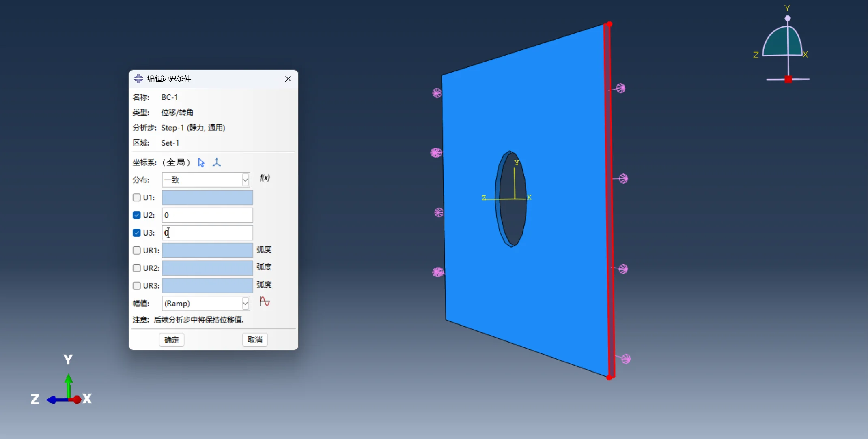The width and height of the screenshot is (868, 439).
Task: Enable the UR1 rotation checkbox
Action: click(x=137, y=251)
